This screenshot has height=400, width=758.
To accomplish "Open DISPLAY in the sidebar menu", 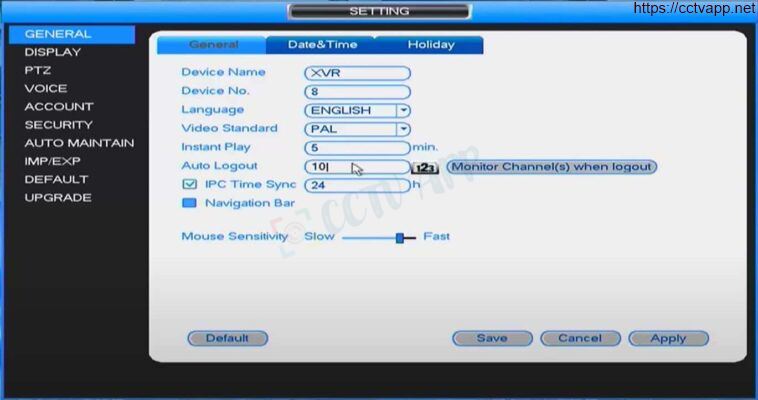I will [x=53, y=52].
